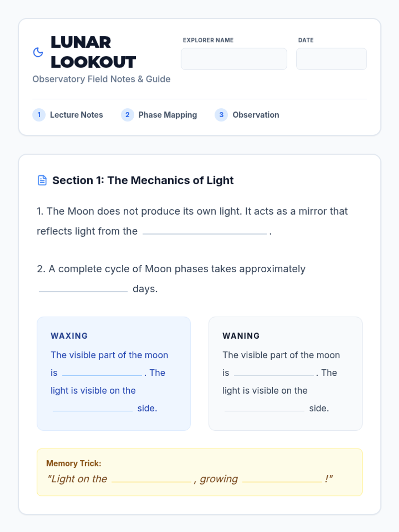The width and height of the screenshot is (399, 532).
Task: Click the step 3 number badge
Action: click(221, 115)
